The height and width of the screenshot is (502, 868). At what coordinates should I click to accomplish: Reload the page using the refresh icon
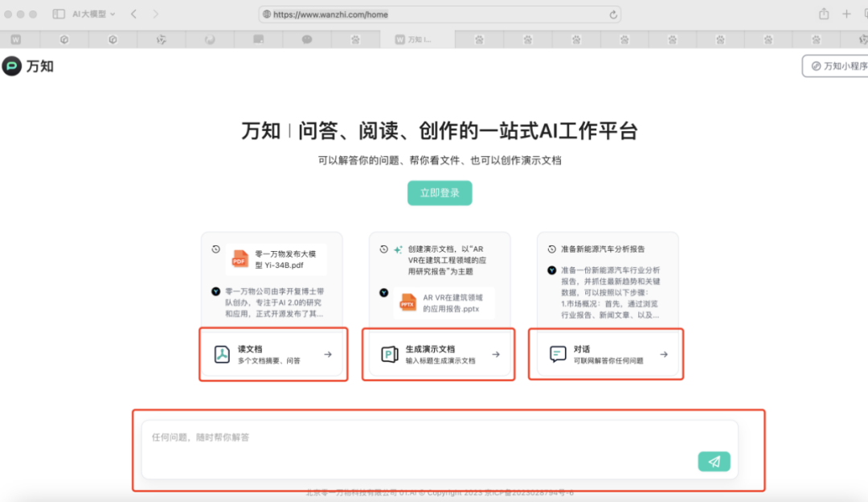(x=612, y=14)
